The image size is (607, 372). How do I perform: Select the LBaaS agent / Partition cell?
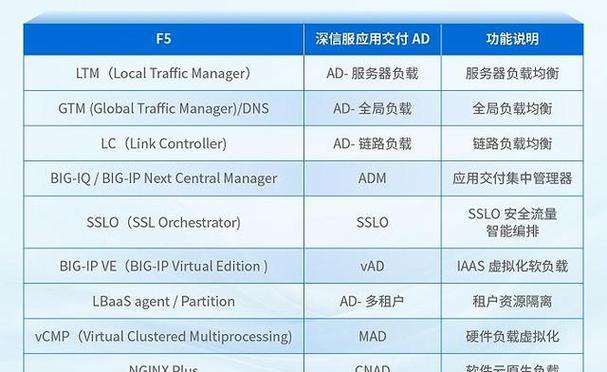click(x=163, y=301)
